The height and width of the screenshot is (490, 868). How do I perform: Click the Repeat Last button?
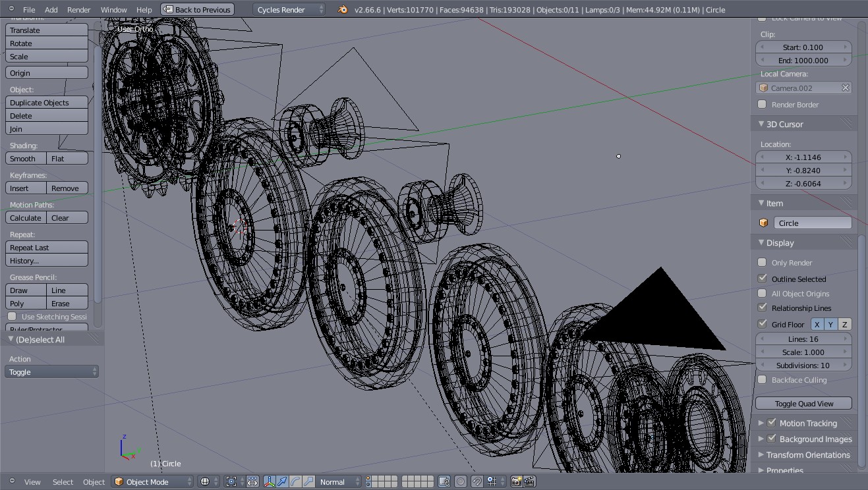[x=47, y=248]
